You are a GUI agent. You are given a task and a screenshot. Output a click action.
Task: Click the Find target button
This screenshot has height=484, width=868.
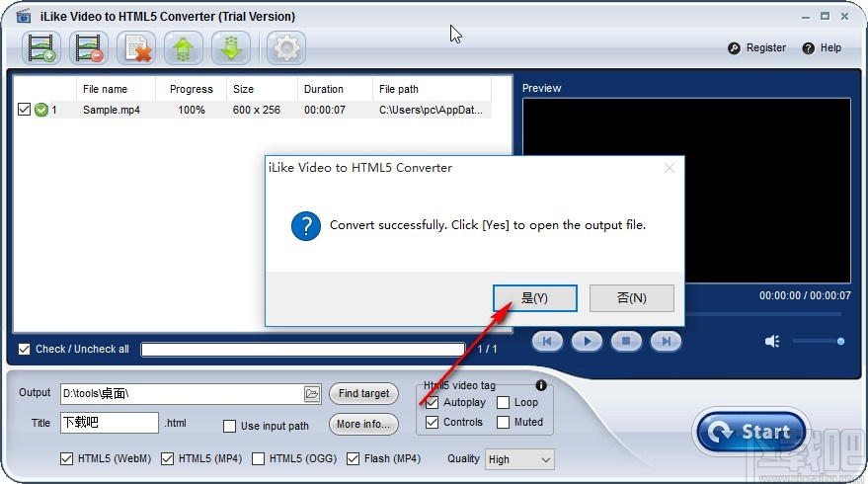363,394
